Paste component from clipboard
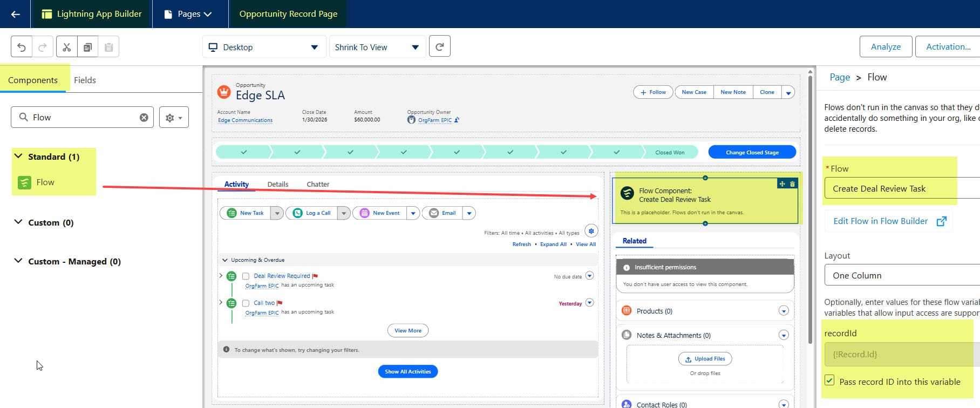Screen dimensions: 980x408 [108, 47]
